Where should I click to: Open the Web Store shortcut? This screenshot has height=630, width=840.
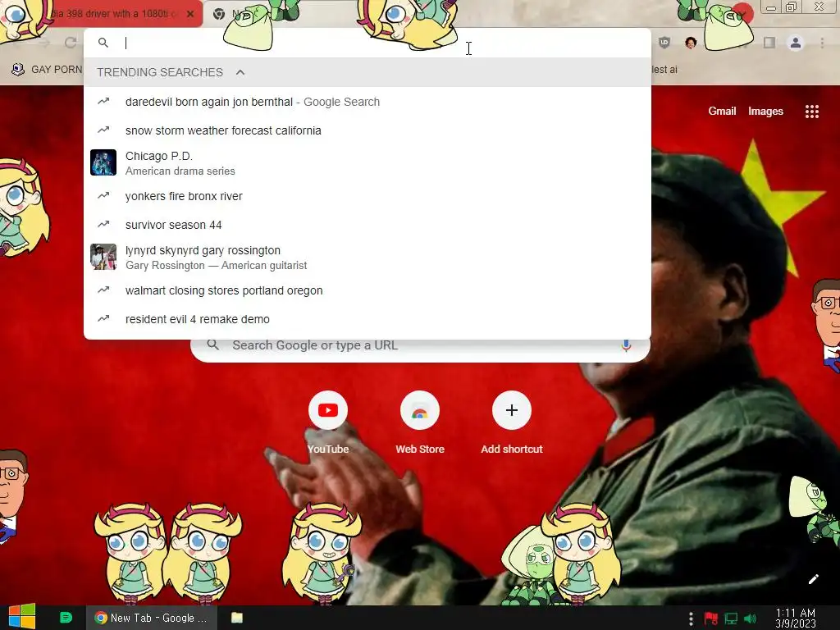(x=420, y=424)
